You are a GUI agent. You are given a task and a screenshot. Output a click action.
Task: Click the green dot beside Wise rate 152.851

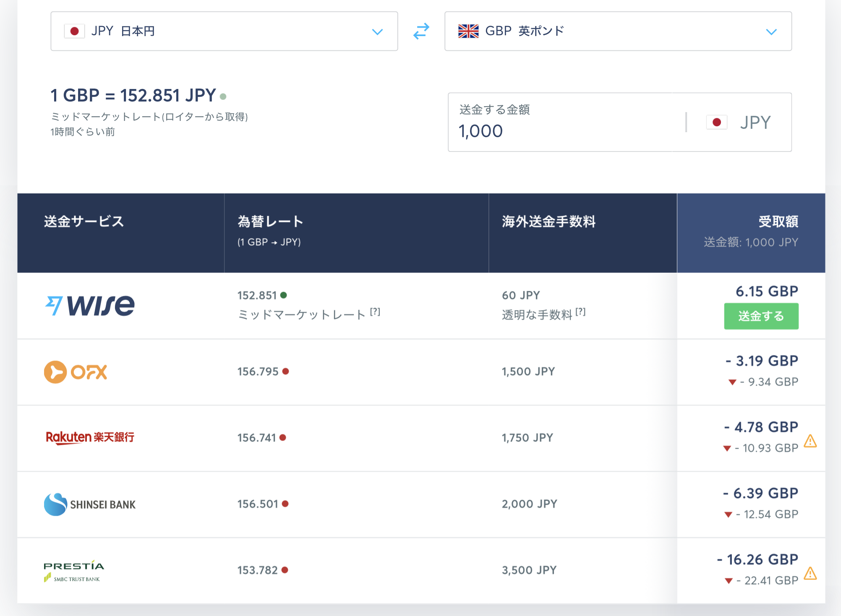click(x=284, y=295)
